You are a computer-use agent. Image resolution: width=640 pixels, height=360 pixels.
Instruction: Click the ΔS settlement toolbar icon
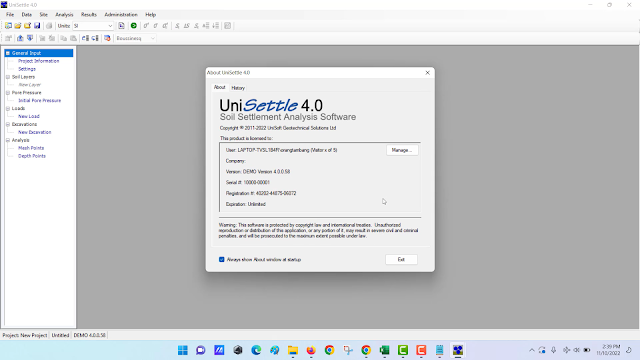pyautogui.click(x=187, y=26)
